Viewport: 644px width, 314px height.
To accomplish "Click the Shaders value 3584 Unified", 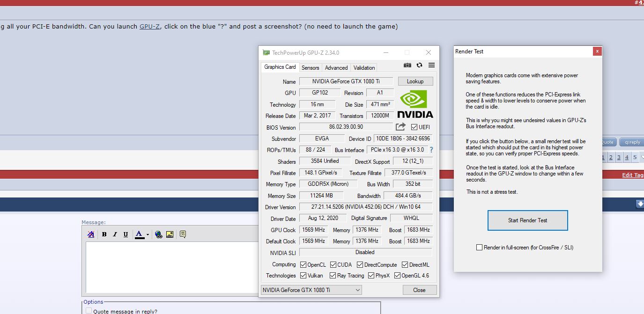I will pos(325,161).
